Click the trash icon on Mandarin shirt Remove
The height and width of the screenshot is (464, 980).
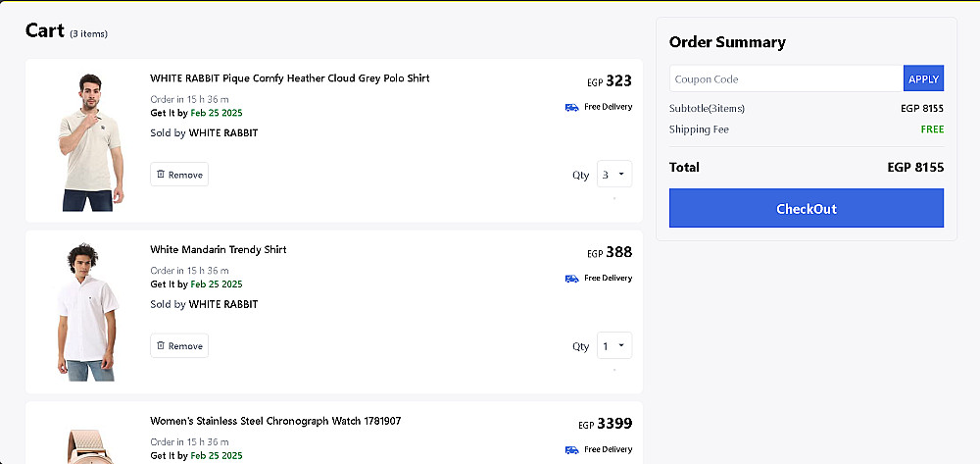click(x=162, y=346)
